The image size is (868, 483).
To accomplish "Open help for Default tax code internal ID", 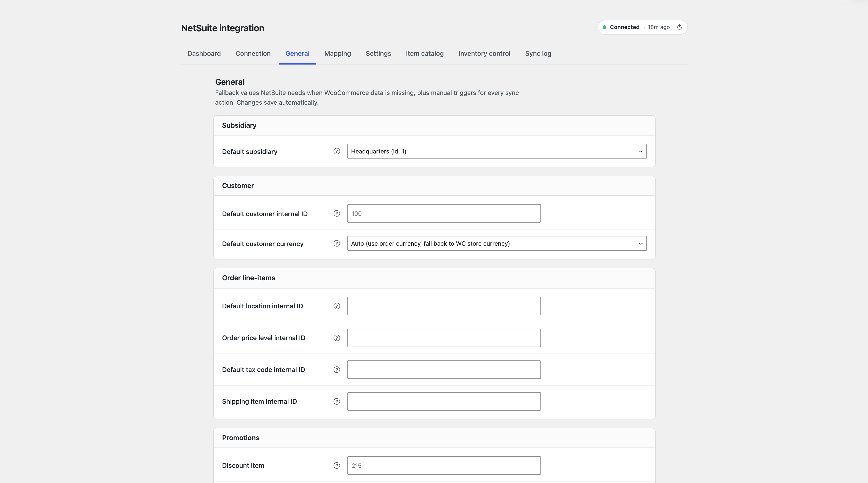I will pos(337,370).
